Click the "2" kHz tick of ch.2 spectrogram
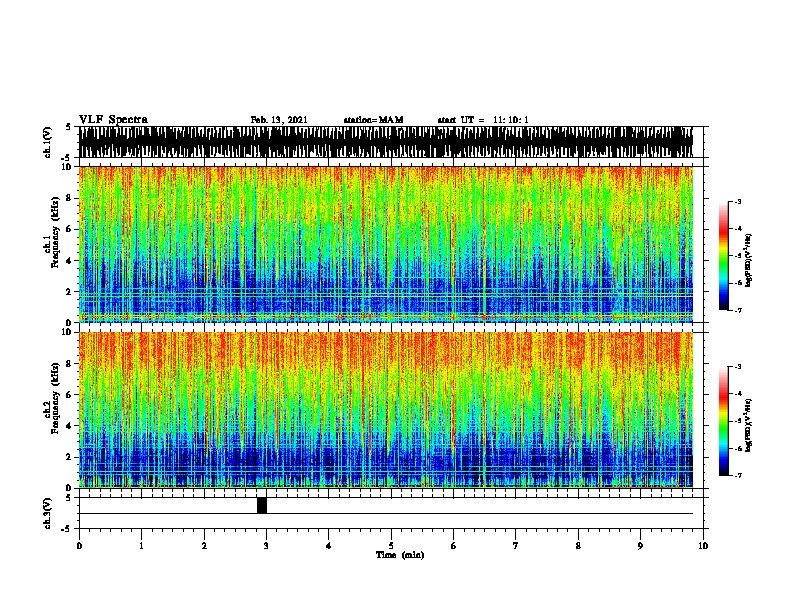 70,457
